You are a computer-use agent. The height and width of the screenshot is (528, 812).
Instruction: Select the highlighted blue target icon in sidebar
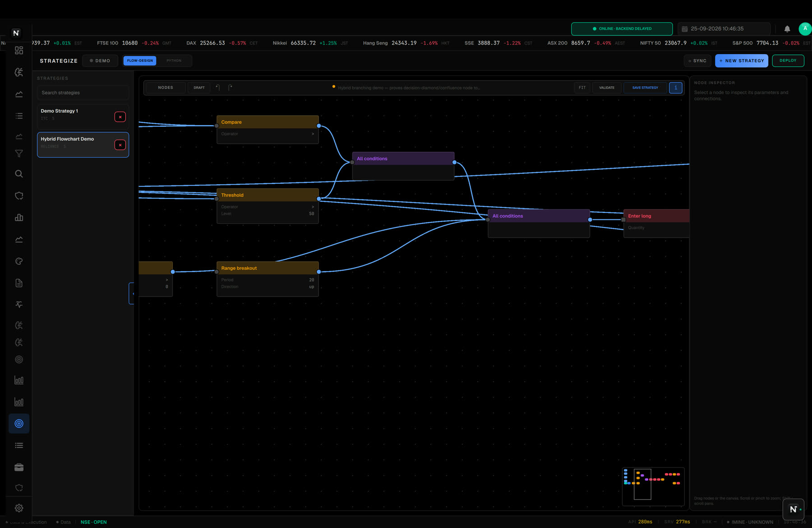pos(19,424)
